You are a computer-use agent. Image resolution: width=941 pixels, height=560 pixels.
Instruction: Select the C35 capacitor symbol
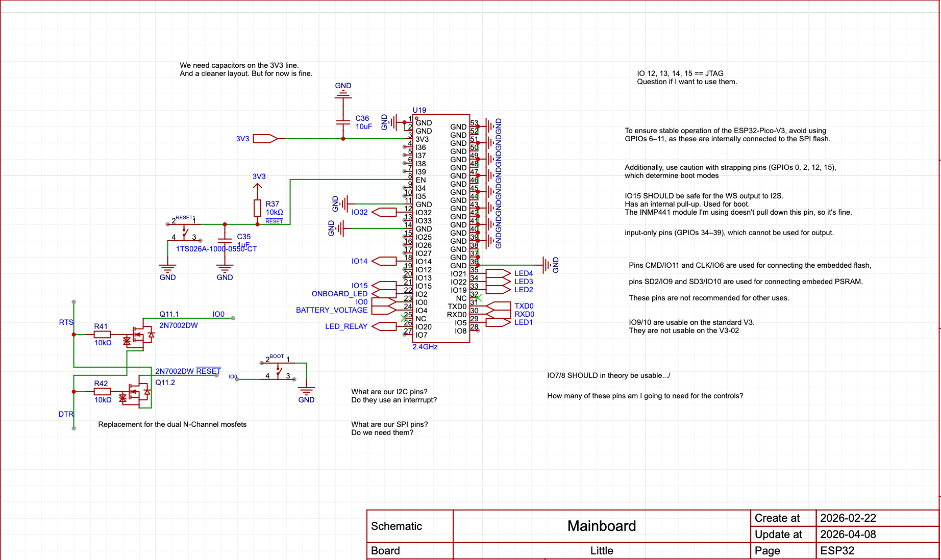[x=225, y=241]
